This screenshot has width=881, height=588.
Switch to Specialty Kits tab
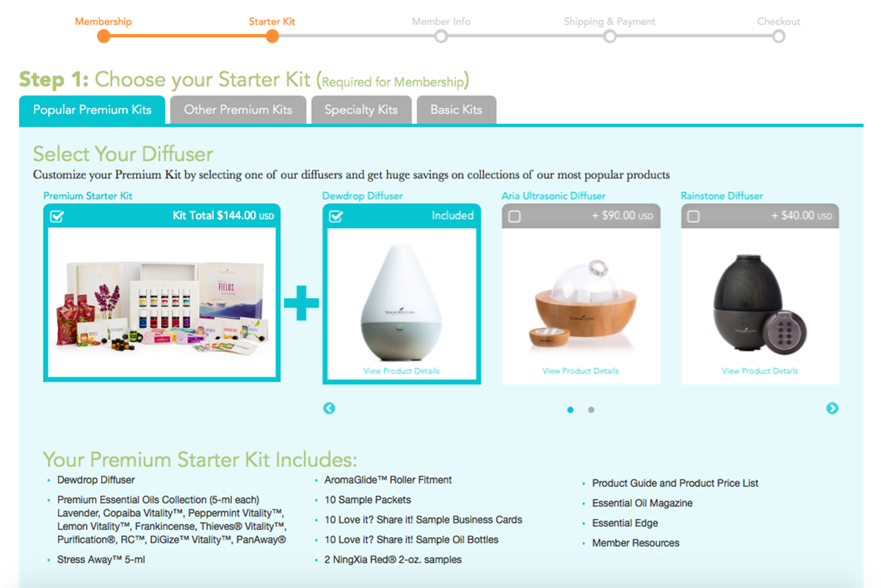click(x=361, y=110)
